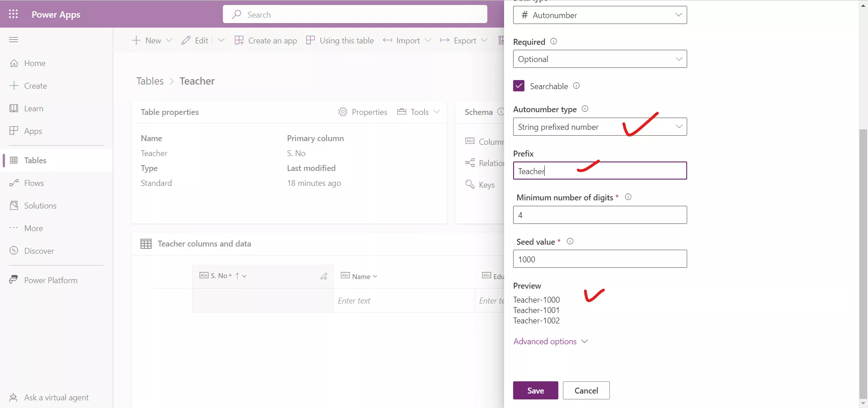Click the Search box

coord(355,14)
